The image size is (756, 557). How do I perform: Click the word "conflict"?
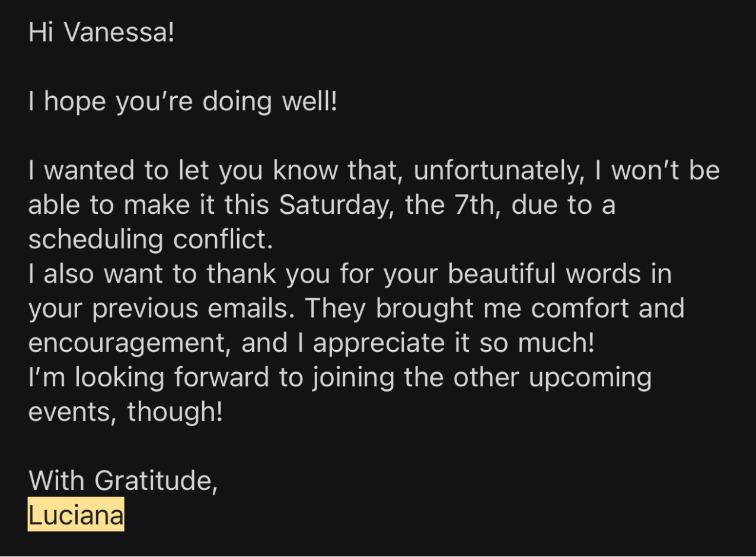click(222, 239)
